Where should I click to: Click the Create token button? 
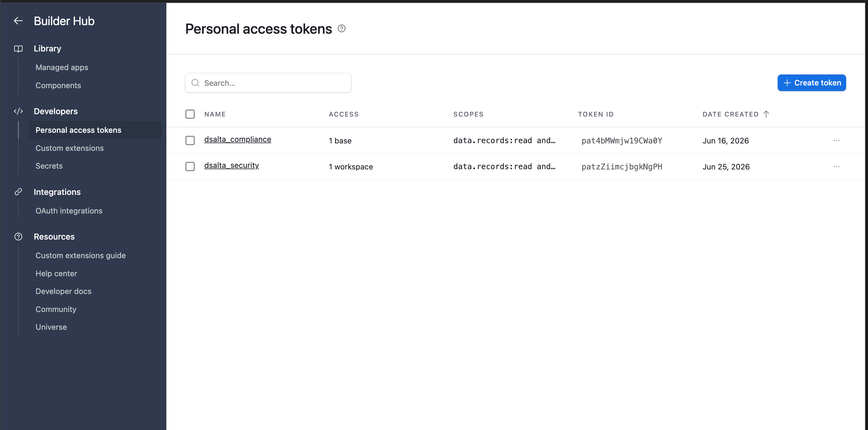pos(811,83)
